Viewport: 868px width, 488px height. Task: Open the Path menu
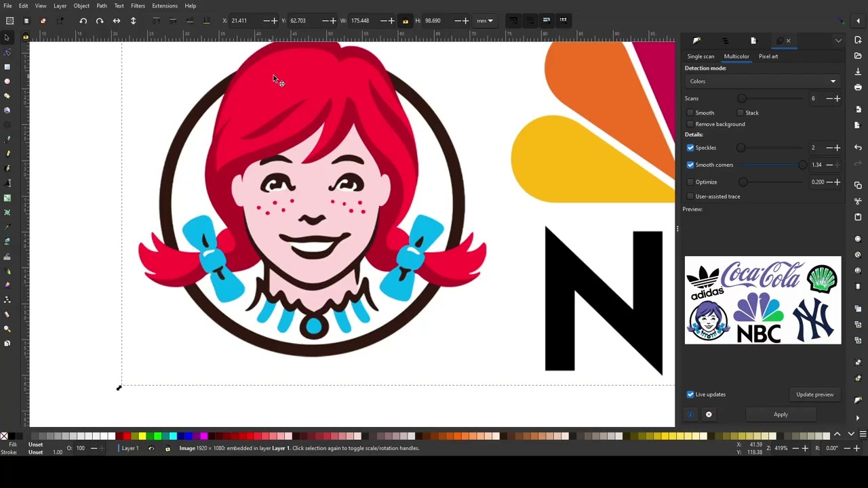click(x=102, y=6)
